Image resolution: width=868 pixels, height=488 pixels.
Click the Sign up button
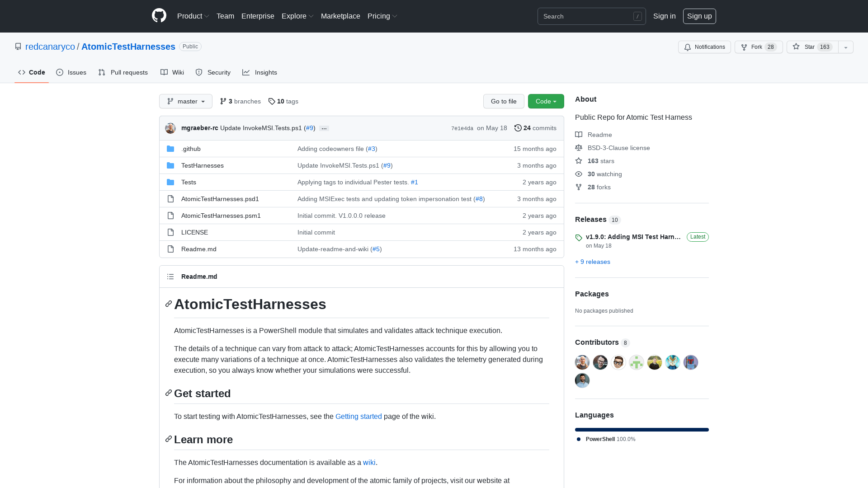pyautogui.click(x=699, y=16)
